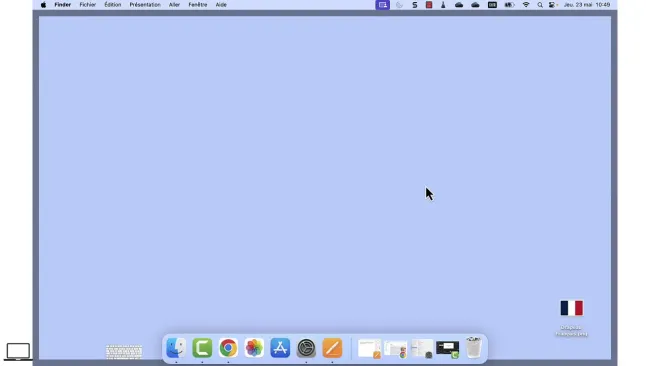The image size is (650, 366).
Task: Open System Preferences from the Dock
Action: coord(306,348)
